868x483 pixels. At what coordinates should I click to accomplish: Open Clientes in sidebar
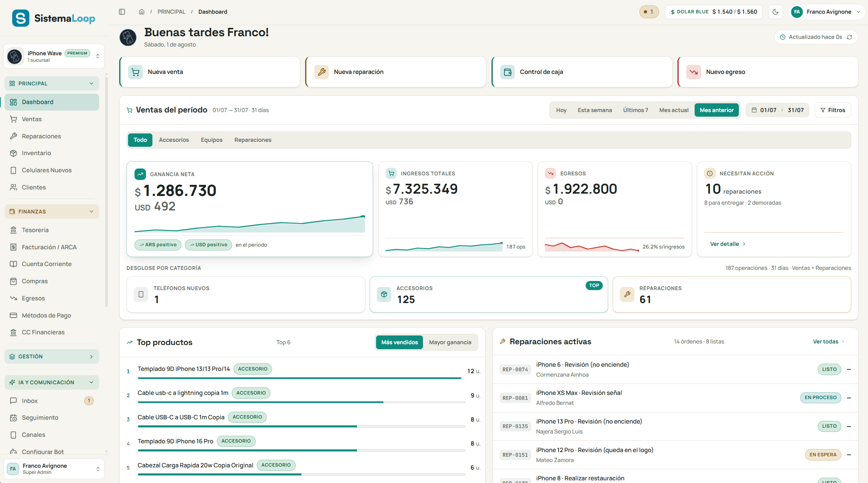pos(52,188)
